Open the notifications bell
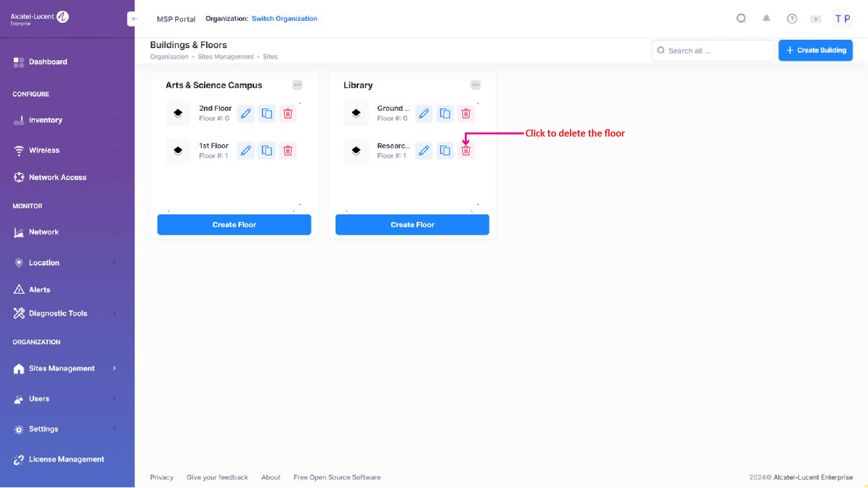 (767, 19)
